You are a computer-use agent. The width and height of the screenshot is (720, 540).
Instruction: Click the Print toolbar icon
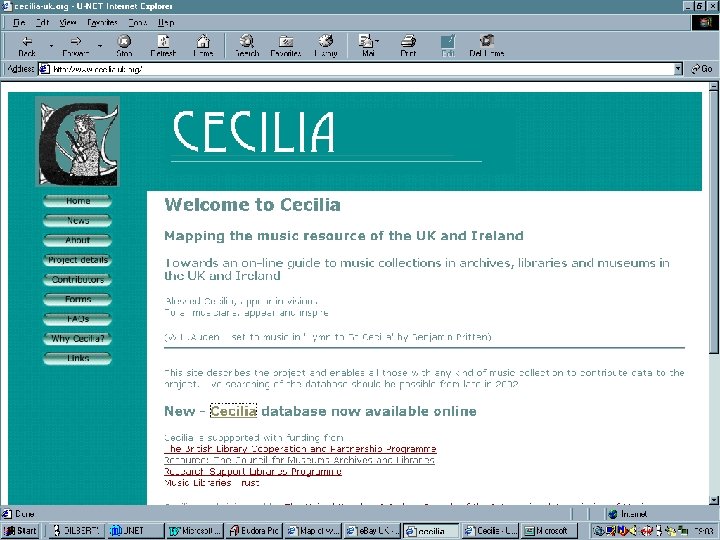tap(408, 45)
